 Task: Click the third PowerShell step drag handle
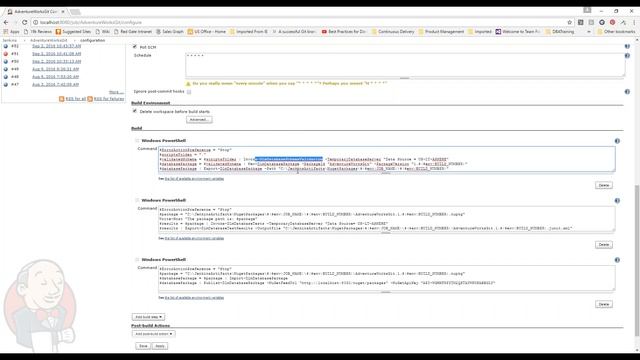(x=137, y=260)
